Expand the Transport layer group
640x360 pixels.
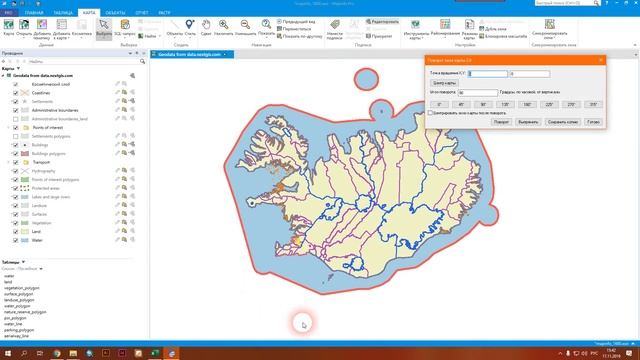coord(9,162)
